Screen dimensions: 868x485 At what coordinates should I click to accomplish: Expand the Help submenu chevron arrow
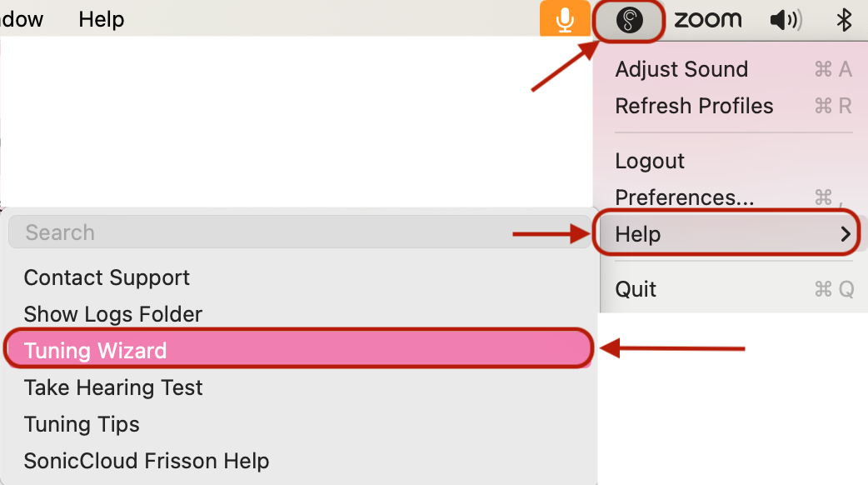click(846, 234)
